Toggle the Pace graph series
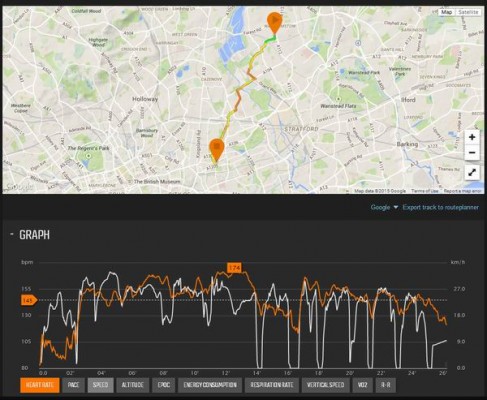The width and height of the screenshot is (487, 400). click(x=73, y=385)
